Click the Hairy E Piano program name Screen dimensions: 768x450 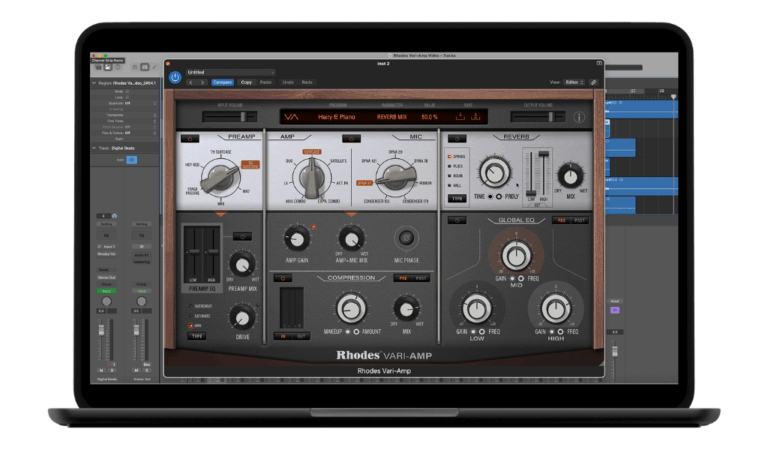click(x=336, y=117)
